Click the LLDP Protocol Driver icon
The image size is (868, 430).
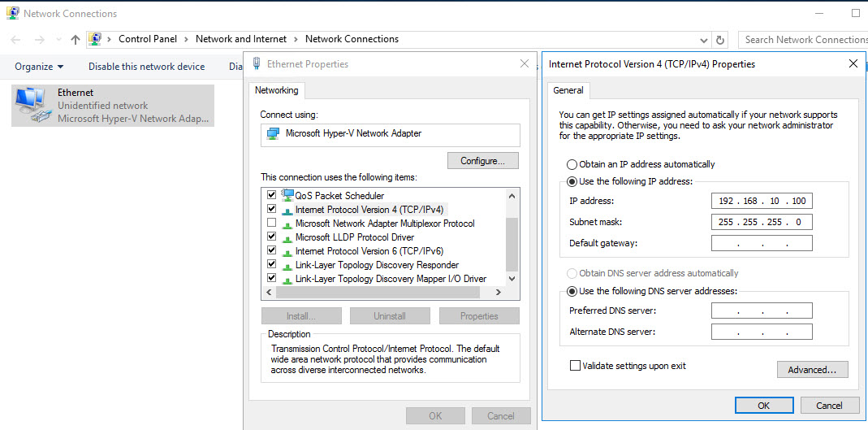(287, 237)
